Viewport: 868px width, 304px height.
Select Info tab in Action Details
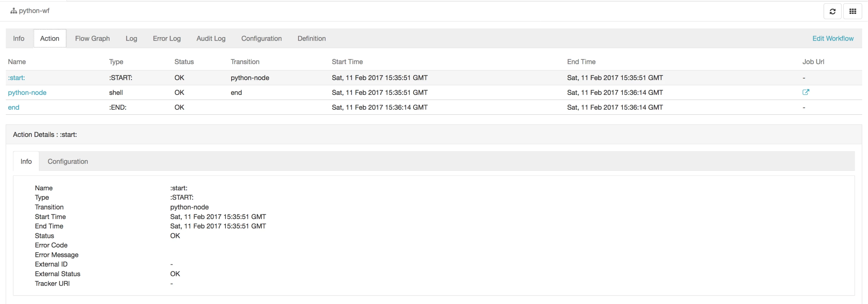pos(26,161)
